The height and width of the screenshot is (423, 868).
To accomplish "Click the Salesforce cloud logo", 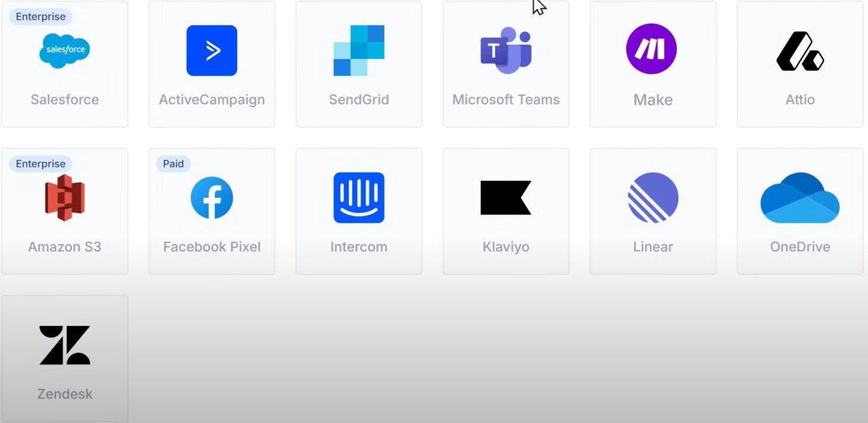I will 64,51.
